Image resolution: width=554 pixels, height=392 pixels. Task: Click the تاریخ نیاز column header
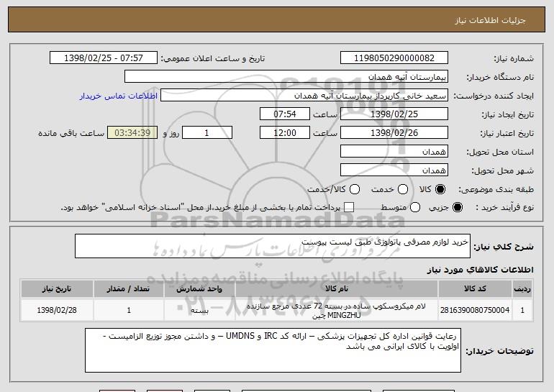pyautogui.click(x=57, y=289)
